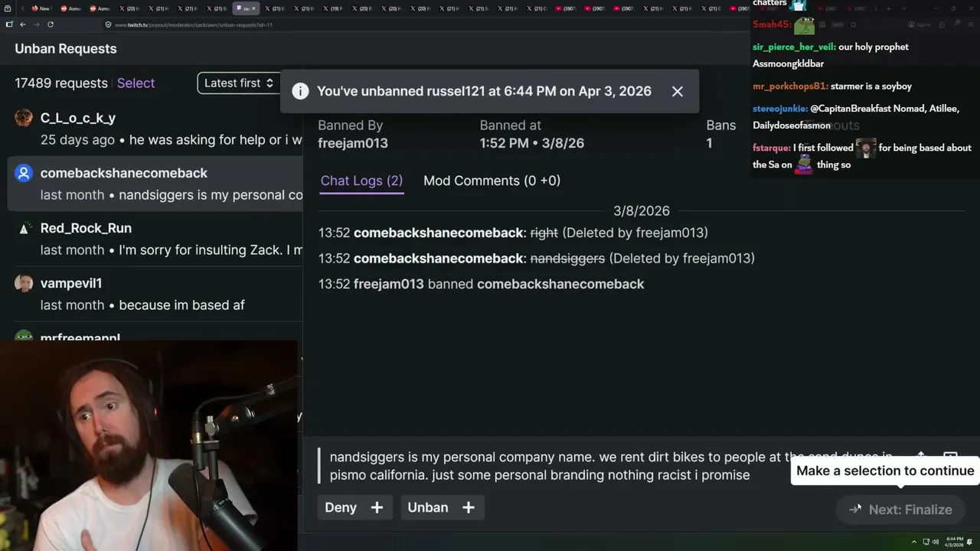Open the Latest first sort dropdown
This screenshot has height=551, width=980.
click(x=239, y=83)
